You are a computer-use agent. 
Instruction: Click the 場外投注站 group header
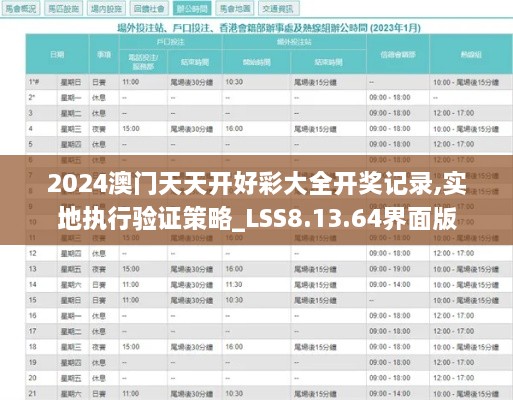(294, 42)
